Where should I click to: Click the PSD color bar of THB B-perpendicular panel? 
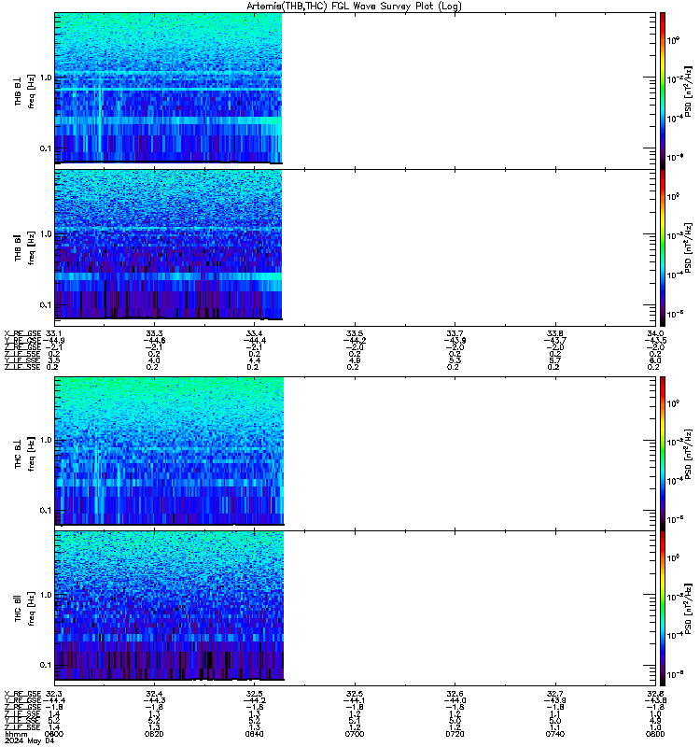[x=663, y=91]
